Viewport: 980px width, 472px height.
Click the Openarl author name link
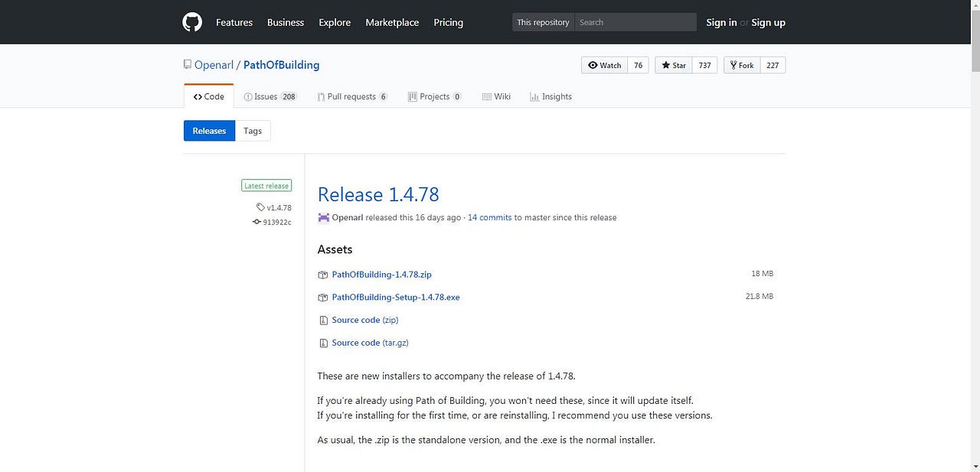(348, 217)
